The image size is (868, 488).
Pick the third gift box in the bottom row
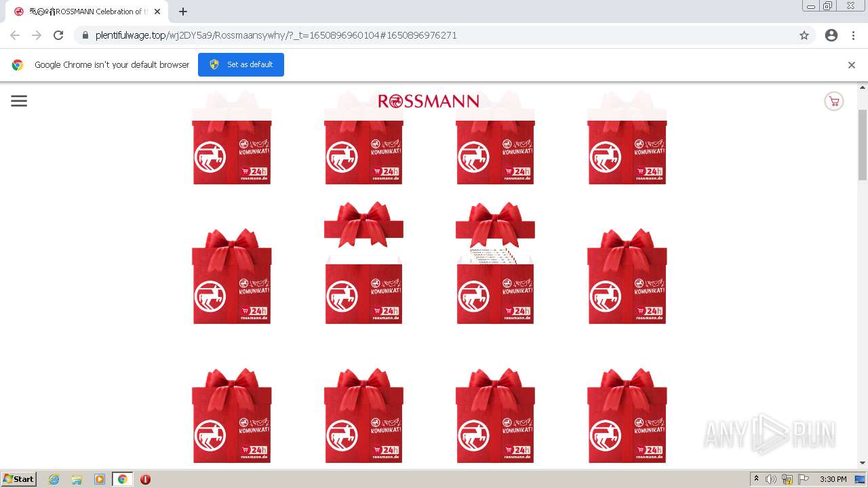(495, 415)
